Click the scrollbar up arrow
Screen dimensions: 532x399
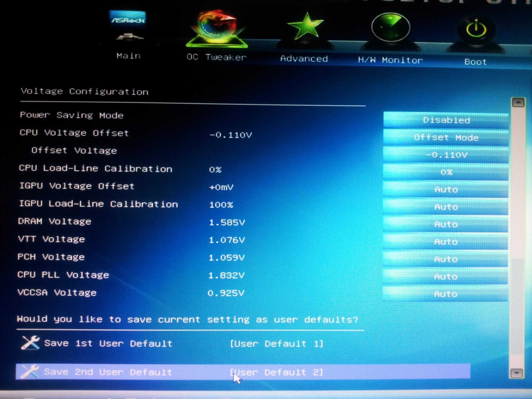point(518,103)
